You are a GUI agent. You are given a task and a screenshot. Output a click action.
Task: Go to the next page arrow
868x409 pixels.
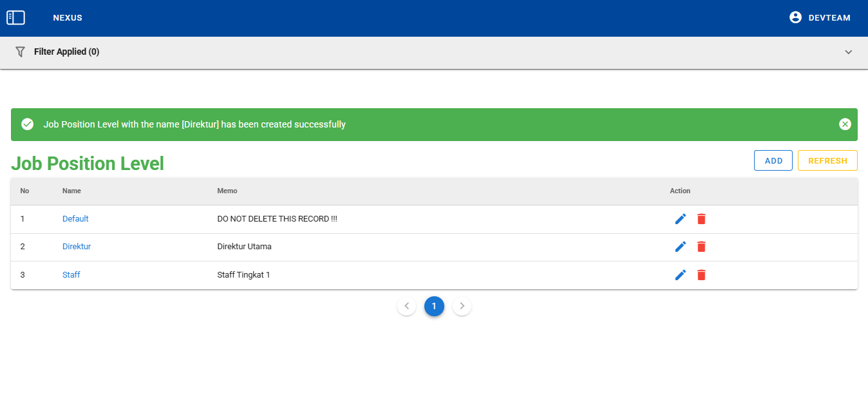click(x=462, y=306)
